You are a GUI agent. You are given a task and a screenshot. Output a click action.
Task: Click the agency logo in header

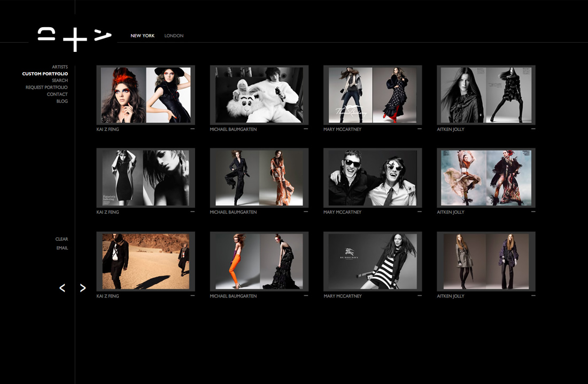75,39
